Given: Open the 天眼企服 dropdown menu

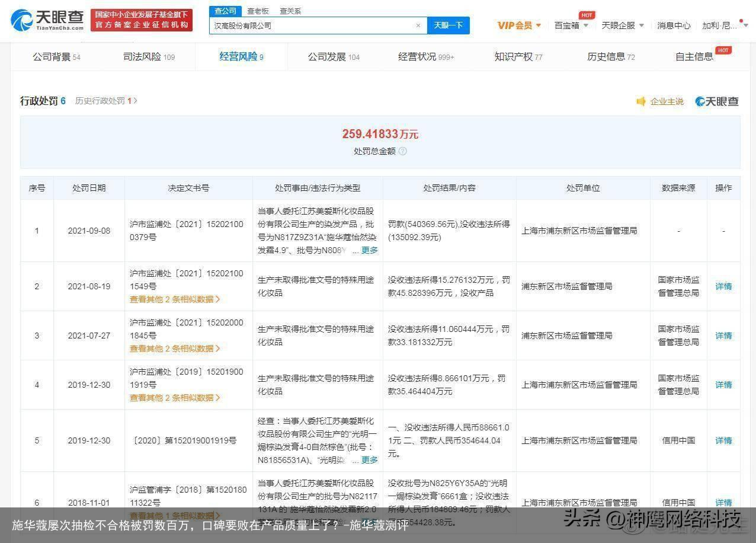Looking at the screenshot, I should (x=622, y=25).
